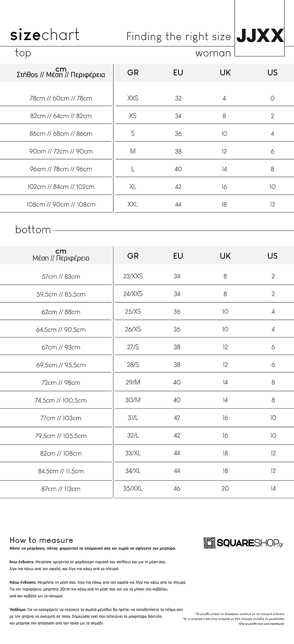The image size is (294, 644).
Task: Click the 29/M bottom size entry
Action: (133, 382)
